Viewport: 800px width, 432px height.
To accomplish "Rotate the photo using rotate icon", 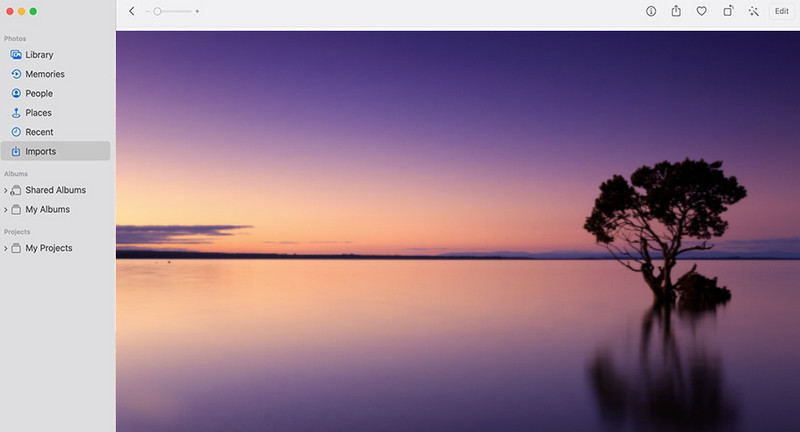I will (728, 11).
